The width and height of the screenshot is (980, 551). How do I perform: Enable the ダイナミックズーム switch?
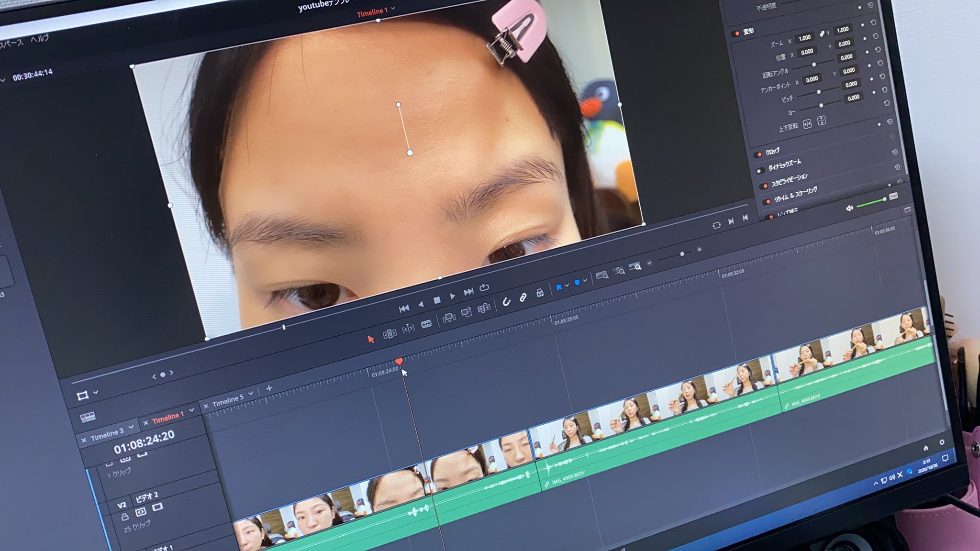760,171
